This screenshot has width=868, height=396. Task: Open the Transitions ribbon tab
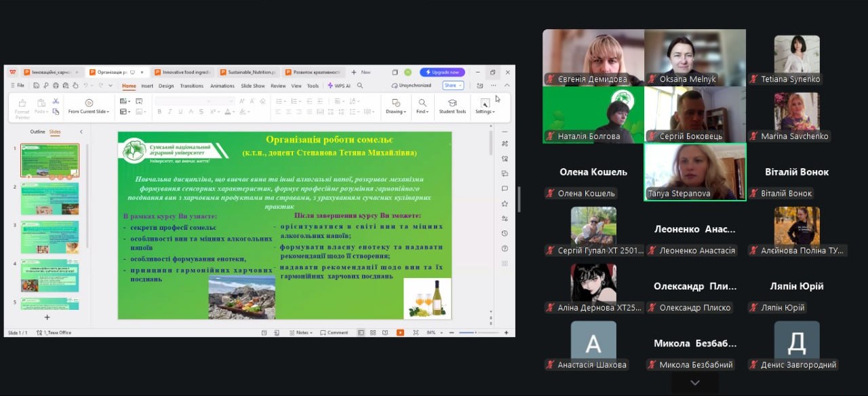[x=191, y=86]
